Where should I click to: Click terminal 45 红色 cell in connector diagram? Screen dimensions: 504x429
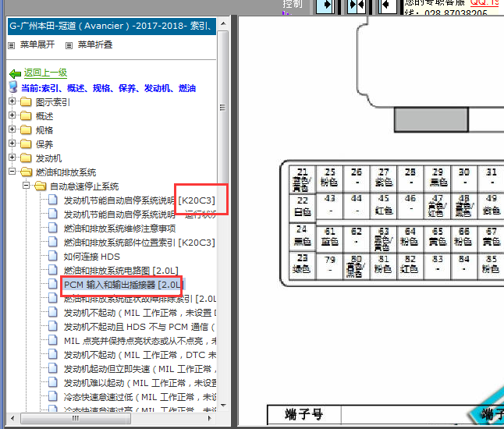pos(384,206)
